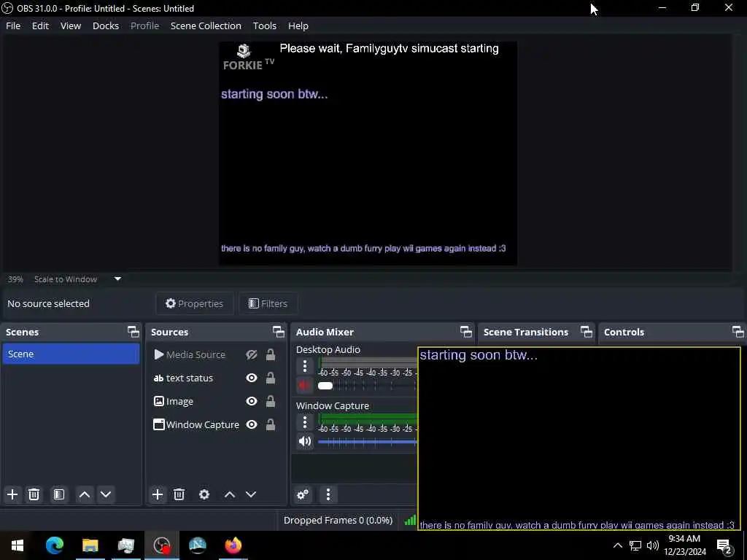This screenshot has width=747, height=560.
Task: Open Audio Mixer menu three-dots at bottom
Action: click(328, 494)
